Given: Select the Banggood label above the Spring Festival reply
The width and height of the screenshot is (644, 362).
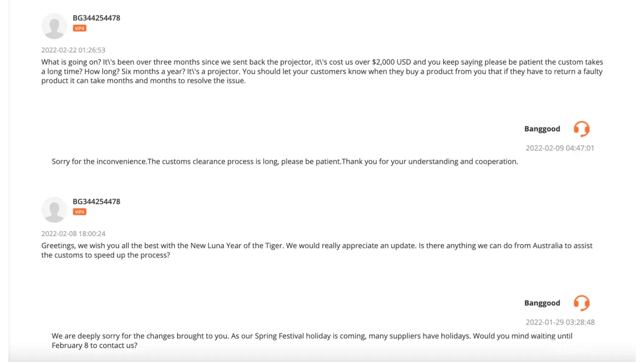Looking at the screenshot, I should click(542, 303).
